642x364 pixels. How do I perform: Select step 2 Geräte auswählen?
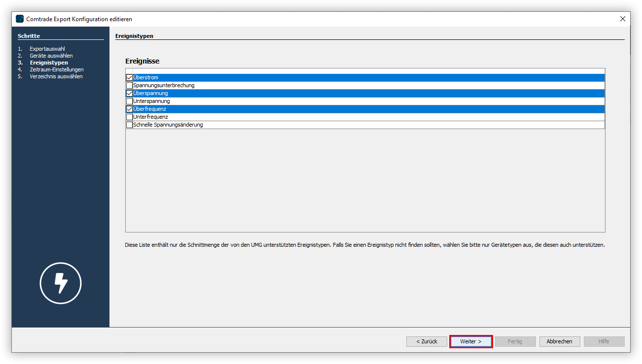[51, 55]
